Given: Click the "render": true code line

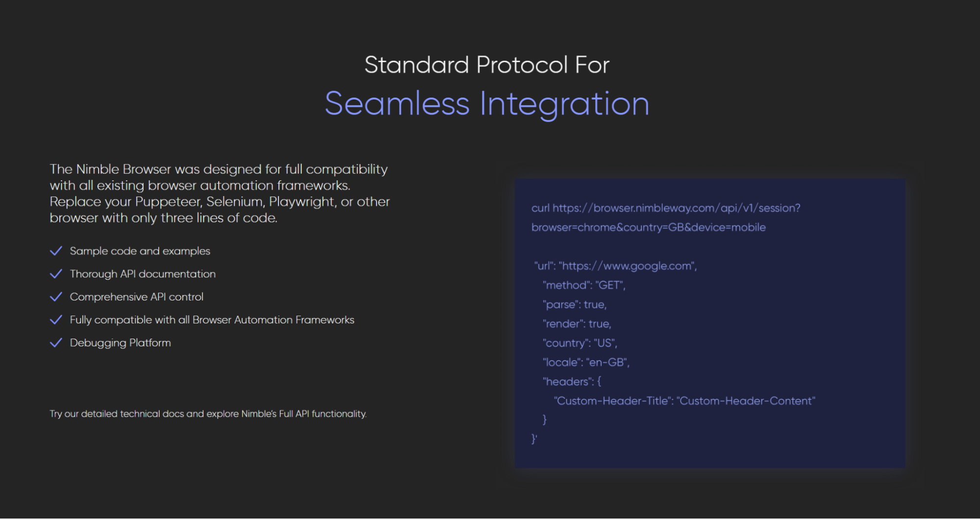Looking at the screenshot, I should [577, 324].
